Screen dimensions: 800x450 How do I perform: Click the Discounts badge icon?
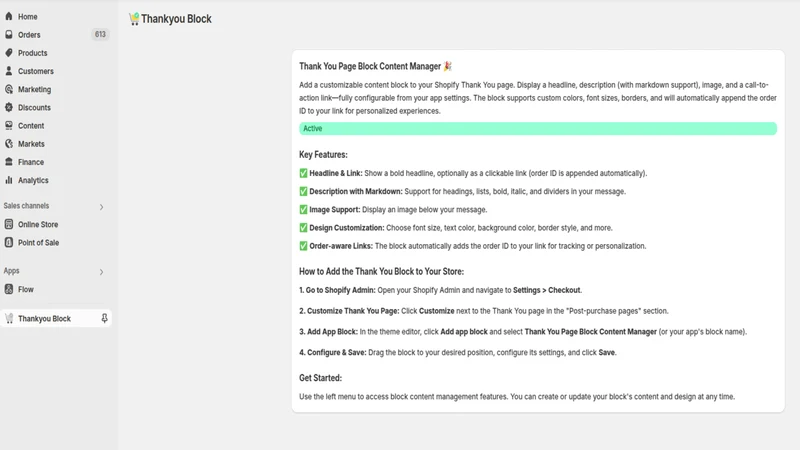click(9, 107)
